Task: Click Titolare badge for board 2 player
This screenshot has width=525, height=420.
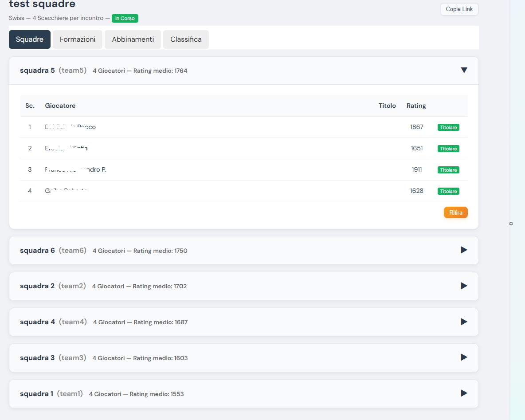Action: 448,149
